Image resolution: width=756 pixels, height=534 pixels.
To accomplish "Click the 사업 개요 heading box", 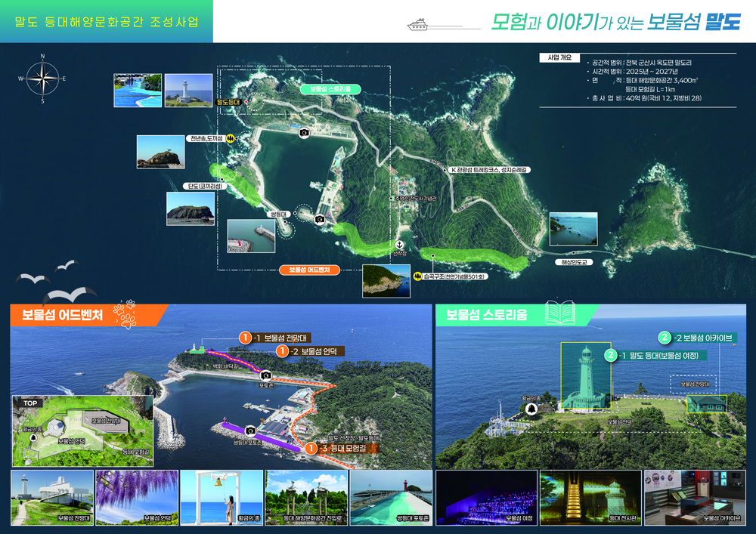I will tap(559, 57).
